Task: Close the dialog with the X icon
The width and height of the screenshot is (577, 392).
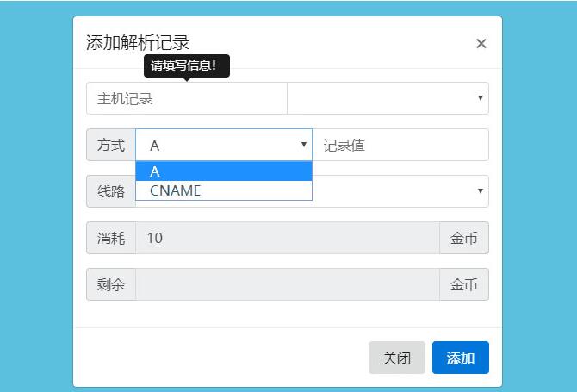Action: [x=481, y=44]
